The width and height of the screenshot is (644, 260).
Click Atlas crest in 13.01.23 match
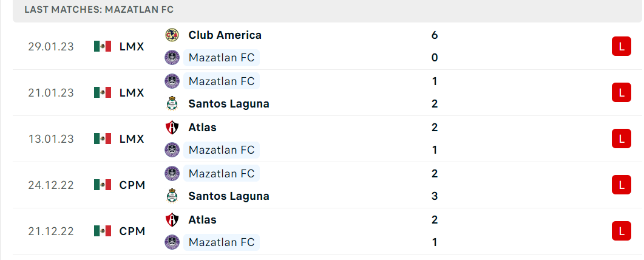tap(172, 128)
